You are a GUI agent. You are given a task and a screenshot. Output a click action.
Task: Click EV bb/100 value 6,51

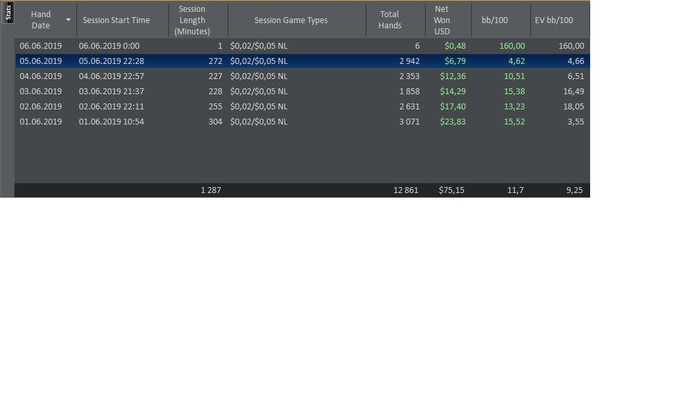575,76
